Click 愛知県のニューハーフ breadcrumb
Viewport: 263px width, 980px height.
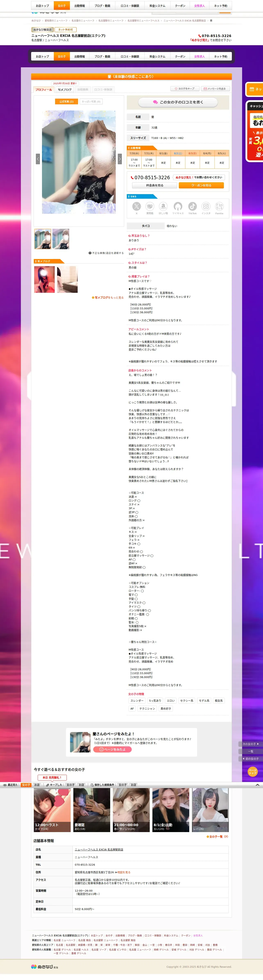pos(56,20)
